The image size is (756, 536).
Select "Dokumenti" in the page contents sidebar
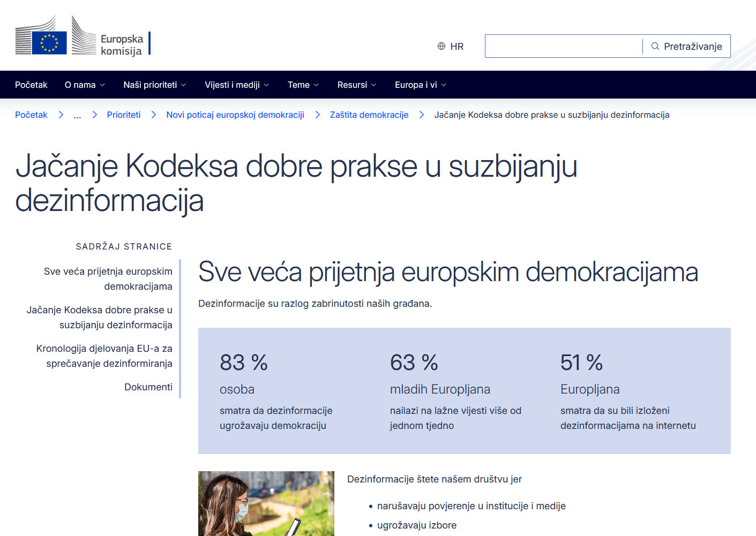coord(148,387)
